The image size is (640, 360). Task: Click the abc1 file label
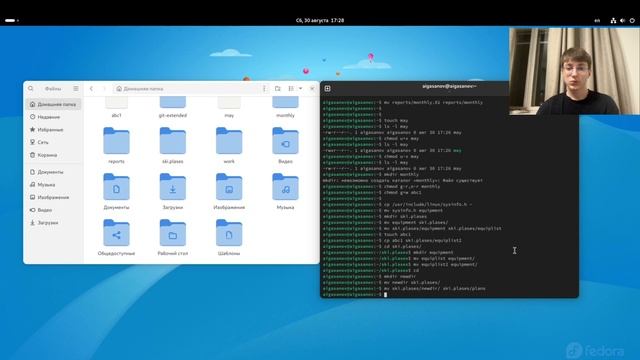click(x=116, y=116)
